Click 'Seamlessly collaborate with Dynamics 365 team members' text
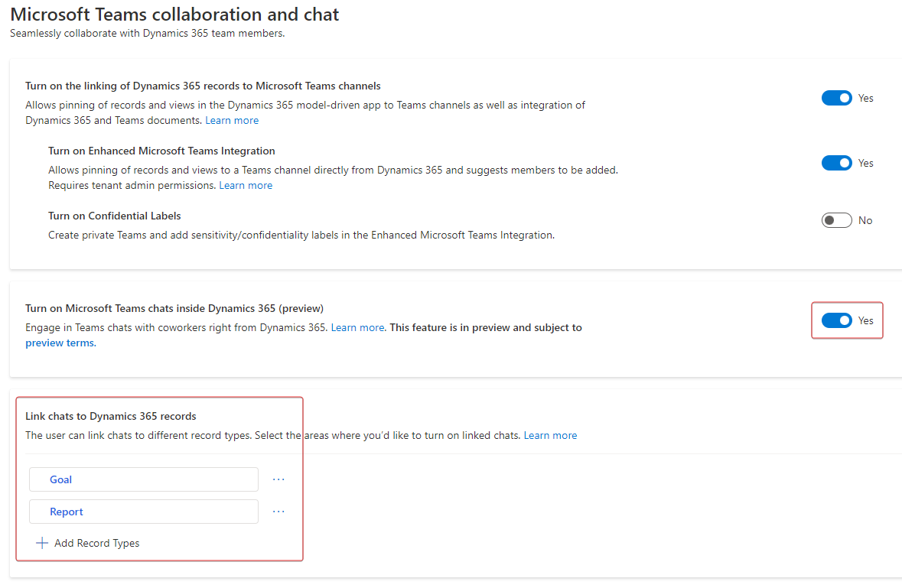The width and height of the screenshot is (902, 588). pos(147,34)
